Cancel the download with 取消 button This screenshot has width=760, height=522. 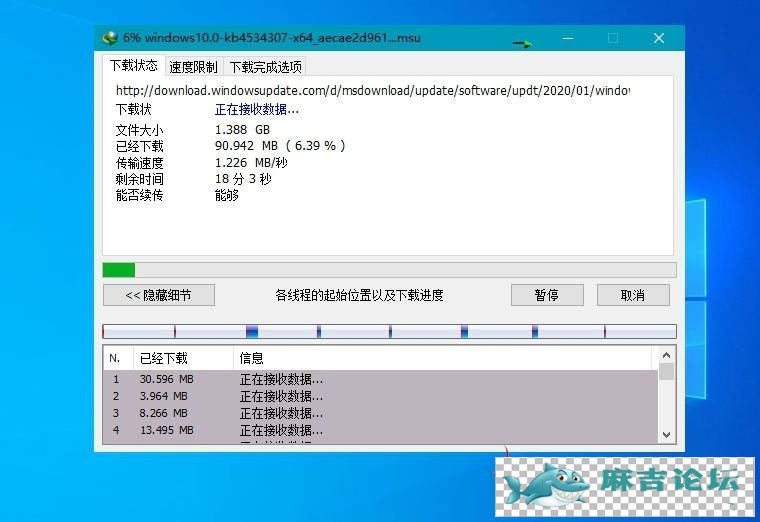pyautogui.click(x=633, y=295)
